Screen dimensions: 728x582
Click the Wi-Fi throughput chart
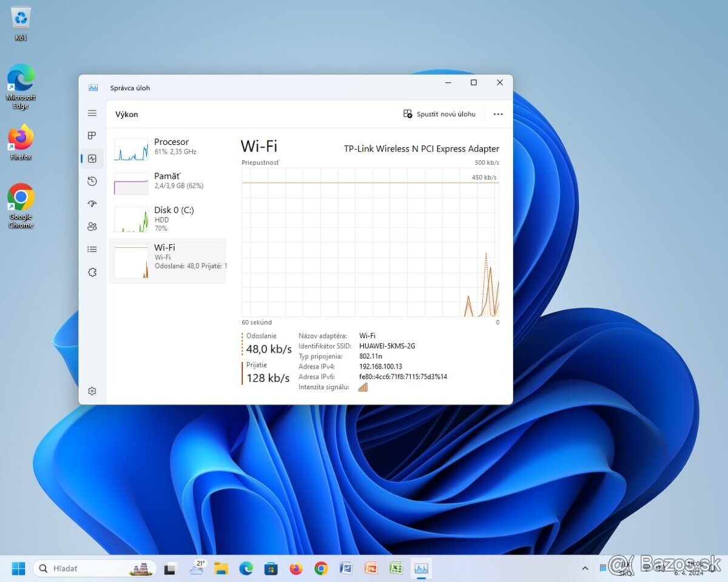point(370,242)
